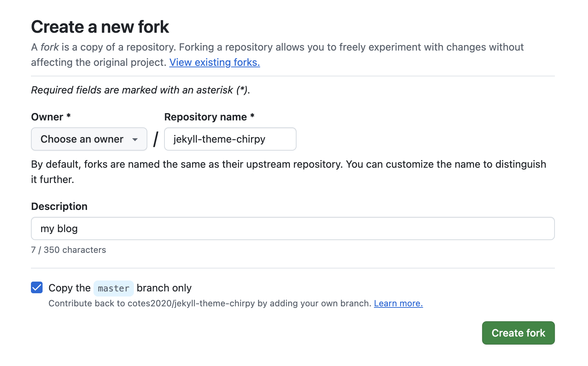This screenshot has height=366, width=588.
Task: Click the caret arrow in the owner selector
Action: [x=135, y=139]
